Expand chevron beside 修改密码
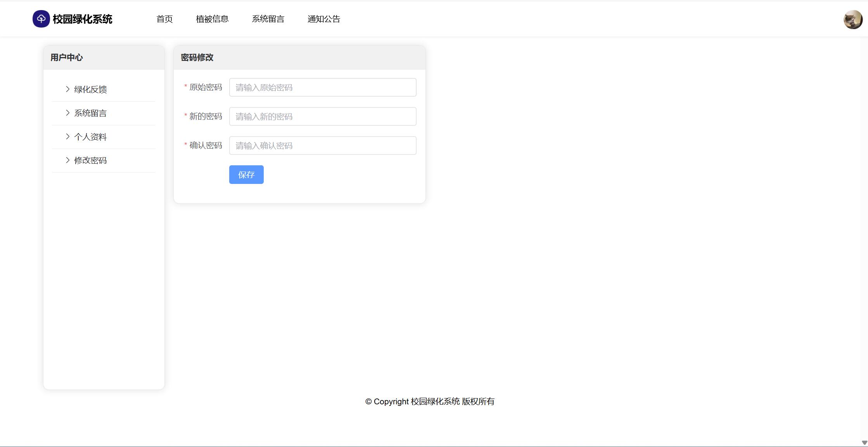This screenshot has height=447, width=868. coord(67,160)
